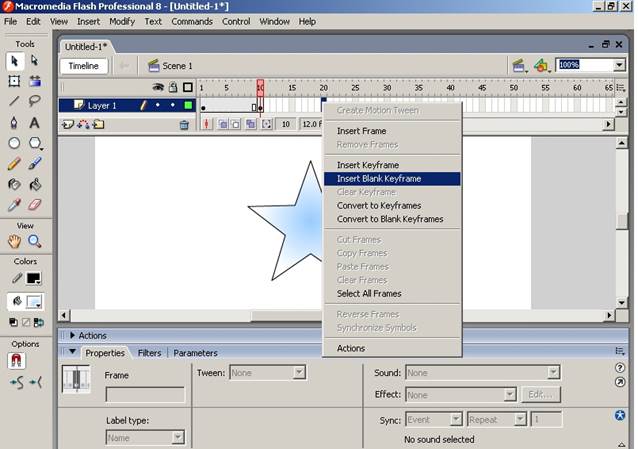Select the Paint Bucket tool

35,184
